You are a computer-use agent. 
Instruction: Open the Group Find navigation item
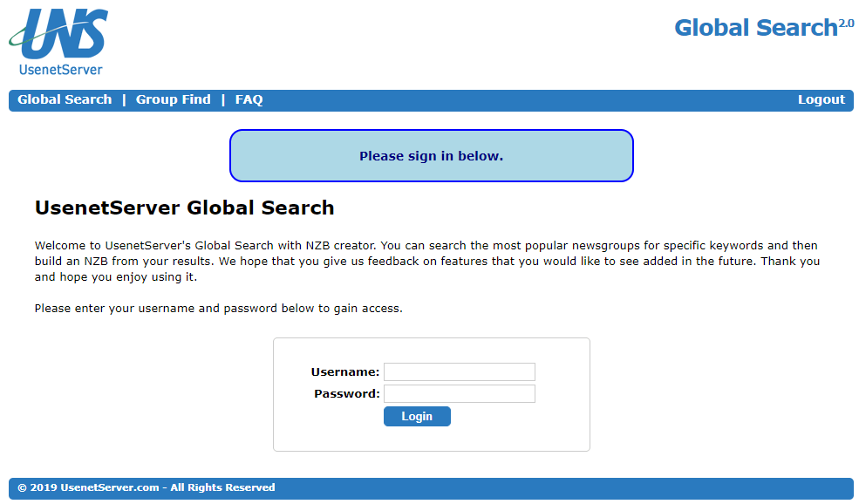[174, 99]
